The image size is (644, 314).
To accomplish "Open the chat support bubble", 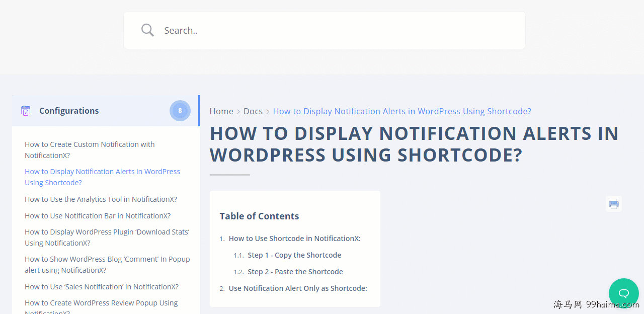I will (624, 293).
